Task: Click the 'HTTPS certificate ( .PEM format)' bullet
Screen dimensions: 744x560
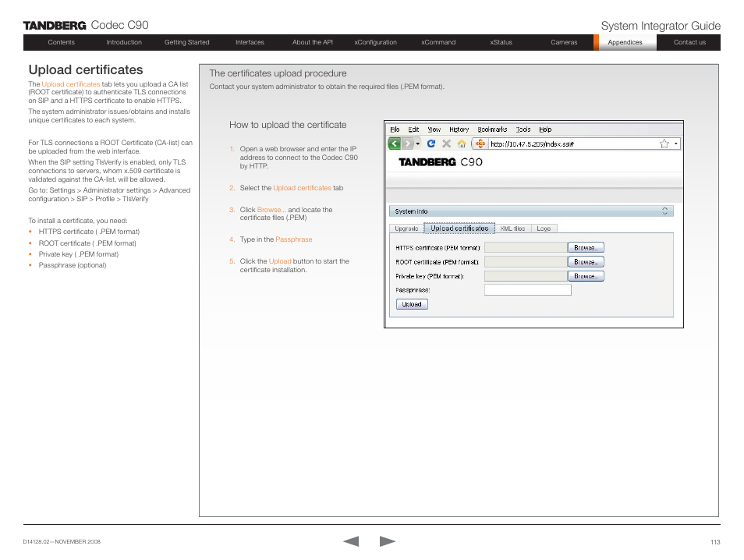Action: [89, 232]
